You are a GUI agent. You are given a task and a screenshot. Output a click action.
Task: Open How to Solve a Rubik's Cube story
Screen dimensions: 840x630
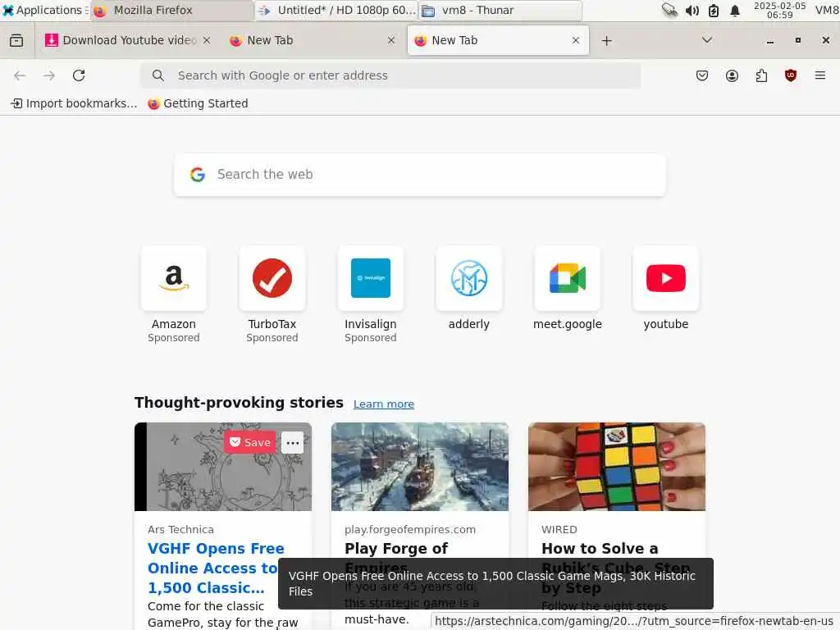coord(600,549)
